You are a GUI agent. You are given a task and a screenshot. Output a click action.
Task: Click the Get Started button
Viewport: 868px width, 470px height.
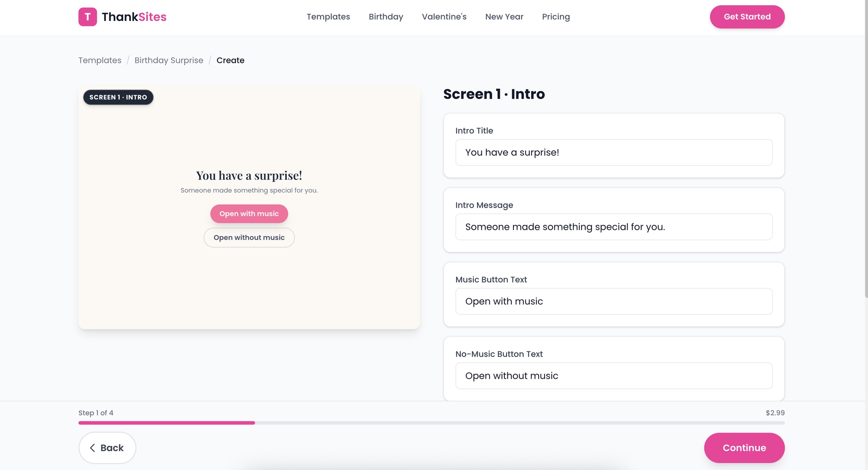(747, 17)
